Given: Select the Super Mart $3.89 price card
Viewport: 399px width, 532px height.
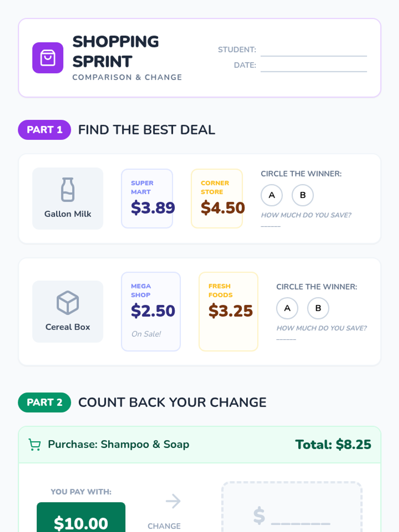Looking at the screenshot, I should tap(147, 199).
